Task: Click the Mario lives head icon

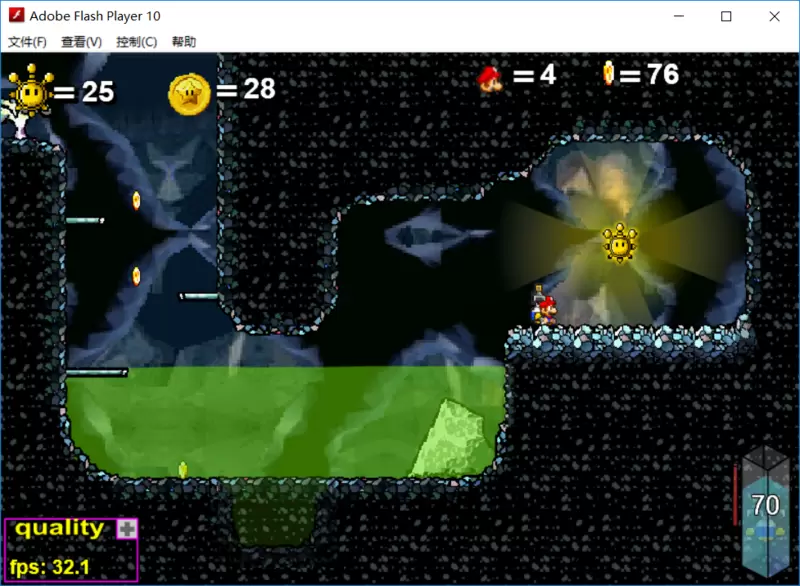Action: (490, 79)
